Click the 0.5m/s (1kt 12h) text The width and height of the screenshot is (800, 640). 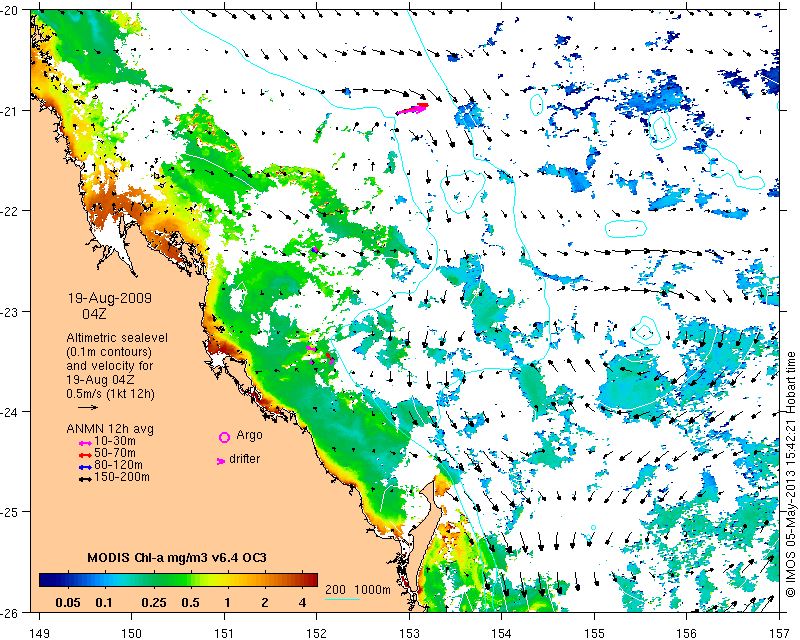(x=110, y=394)
